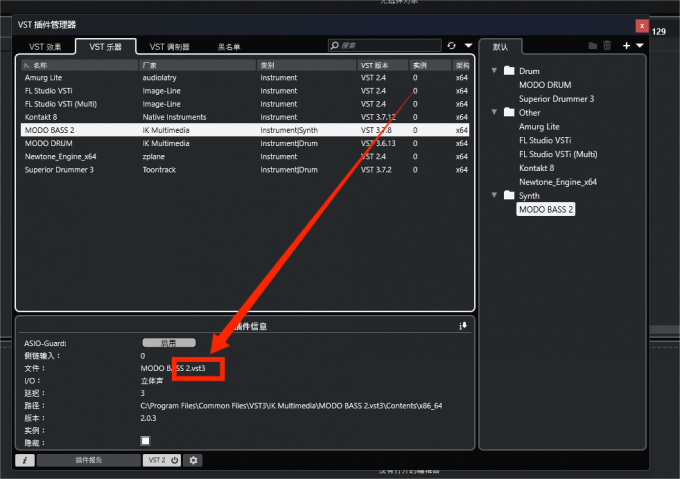Select the Newtone_Engine_x64 plugin row

coord(245,156)
